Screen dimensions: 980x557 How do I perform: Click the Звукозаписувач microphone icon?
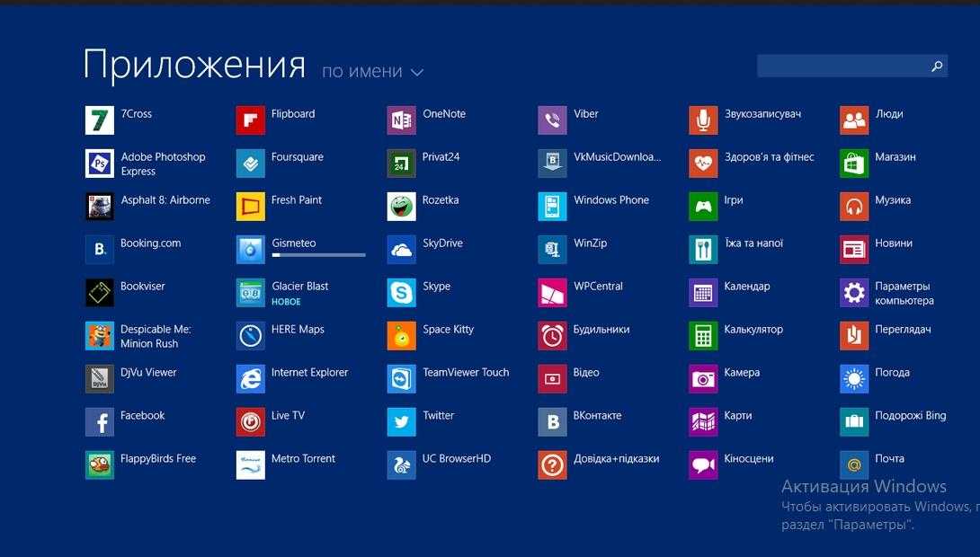coord(703,119)
